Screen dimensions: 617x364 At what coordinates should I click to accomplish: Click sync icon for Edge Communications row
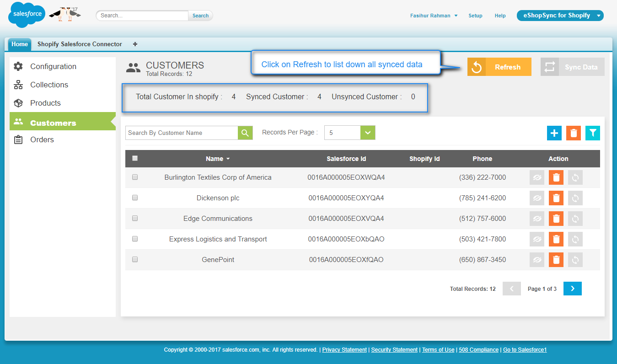575,219
